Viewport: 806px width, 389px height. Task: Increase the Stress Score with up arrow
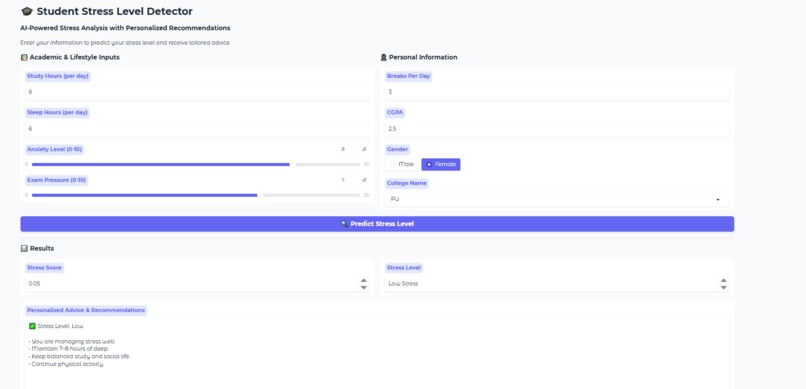(x=363, y=281)
